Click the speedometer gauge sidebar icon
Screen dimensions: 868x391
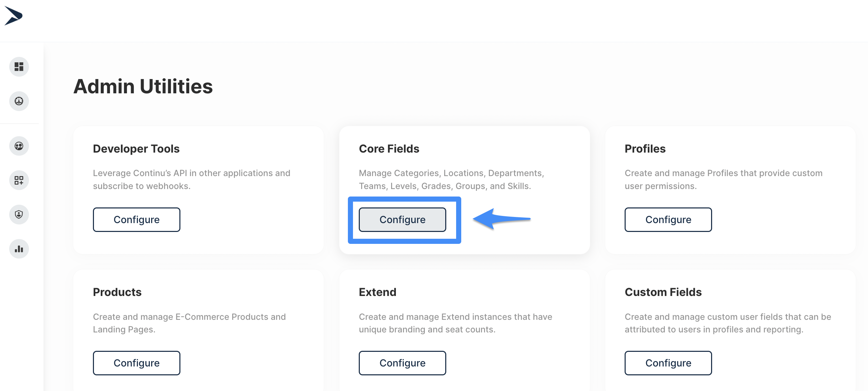(19, 101)
